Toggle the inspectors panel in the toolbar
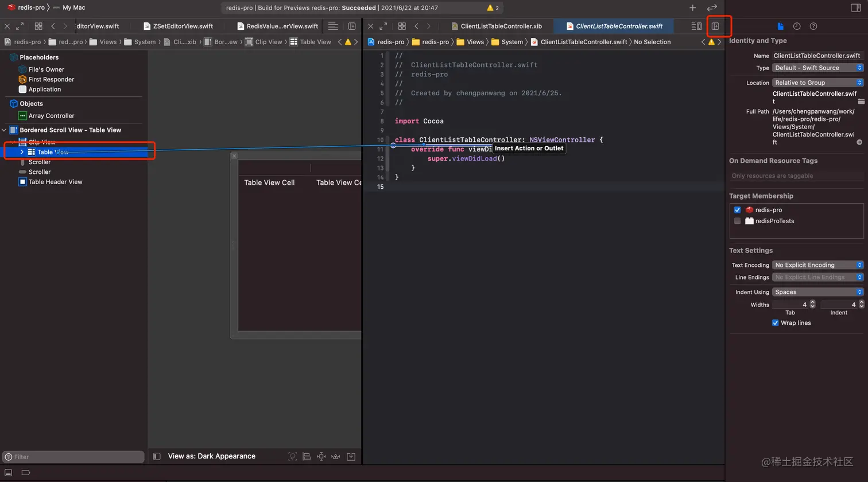Viewport: 868px width, 482px height. click(x=855, y=7)
